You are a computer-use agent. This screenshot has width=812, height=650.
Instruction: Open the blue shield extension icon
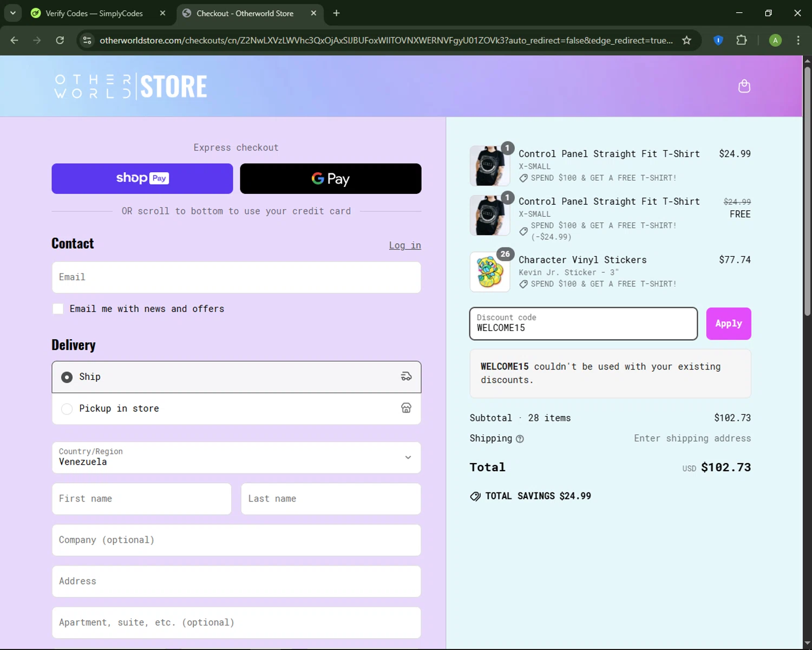coord(718,40)
